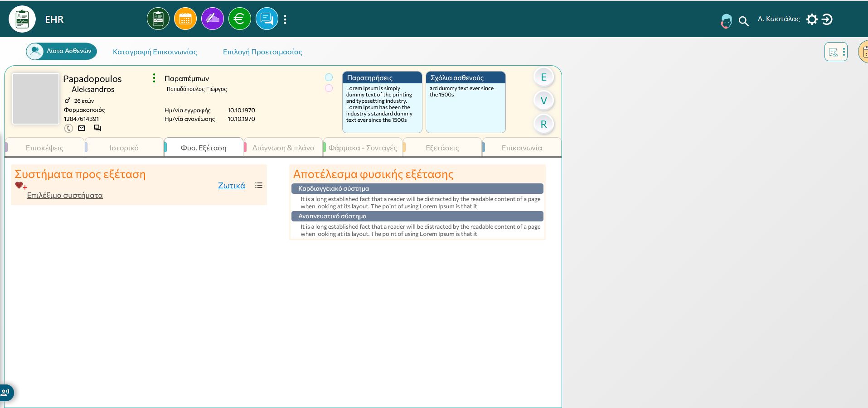
Task: Open Λίστα Ασθενών patient list
Action: point(61,51)
